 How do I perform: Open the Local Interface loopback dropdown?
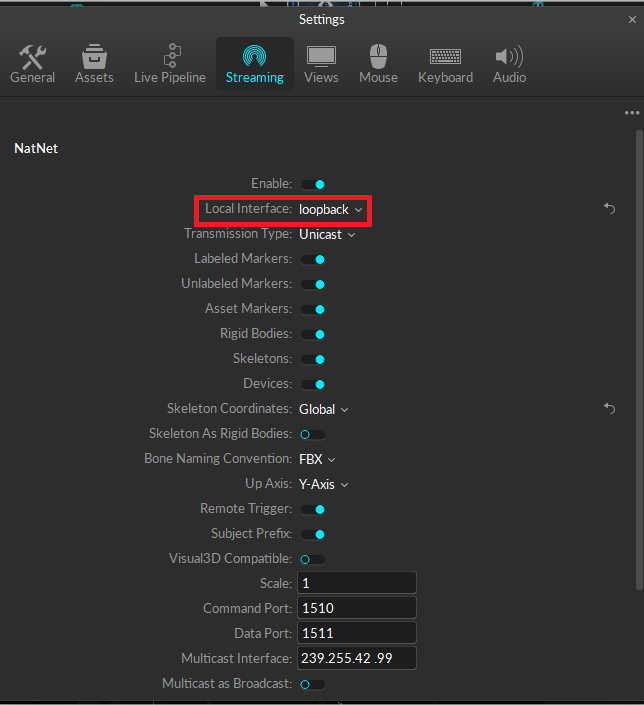click(x=331, y=210)
